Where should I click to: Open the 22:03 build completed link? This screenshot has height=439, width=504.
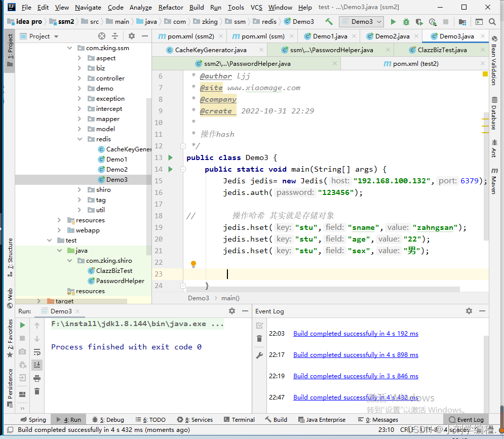356,334
